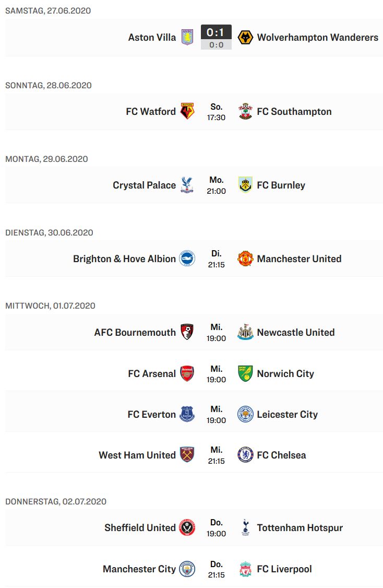The image size is (383, 588).
Task: Click the FC Watford crest icon
Action: 187,111
